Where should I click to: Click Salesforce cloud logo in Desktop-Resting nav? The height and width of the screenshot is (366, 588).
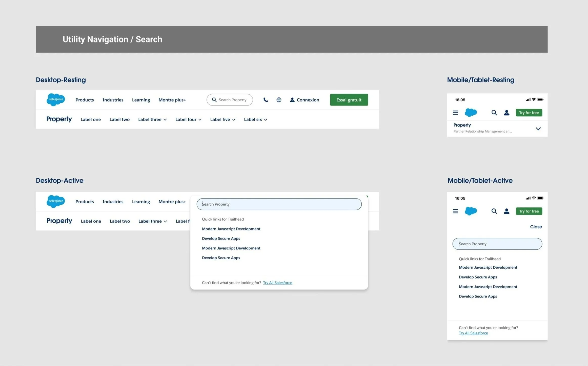click(56, 100)
